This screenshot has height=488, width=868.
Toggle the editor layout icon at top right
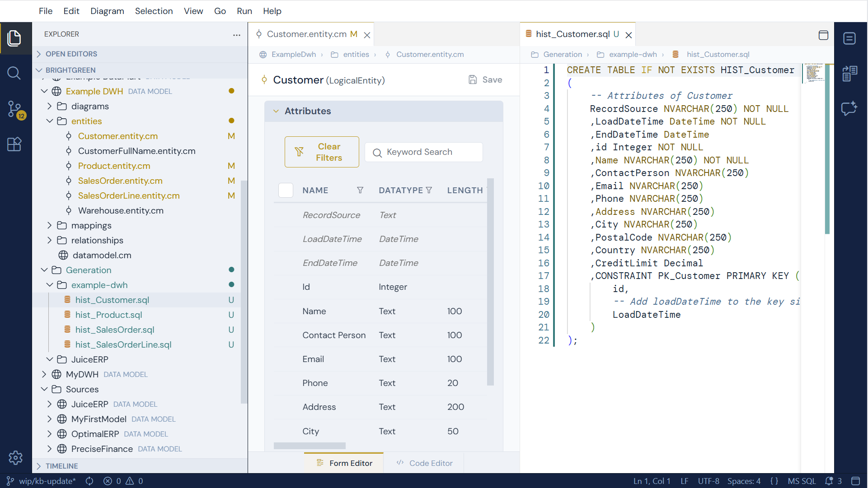(x=823, y=35)
